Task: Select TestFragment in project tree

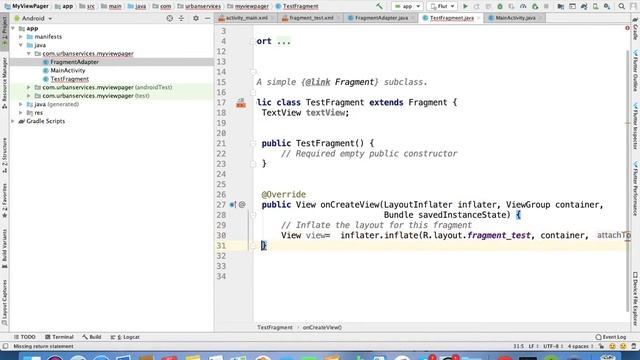Action: [69, 79]
